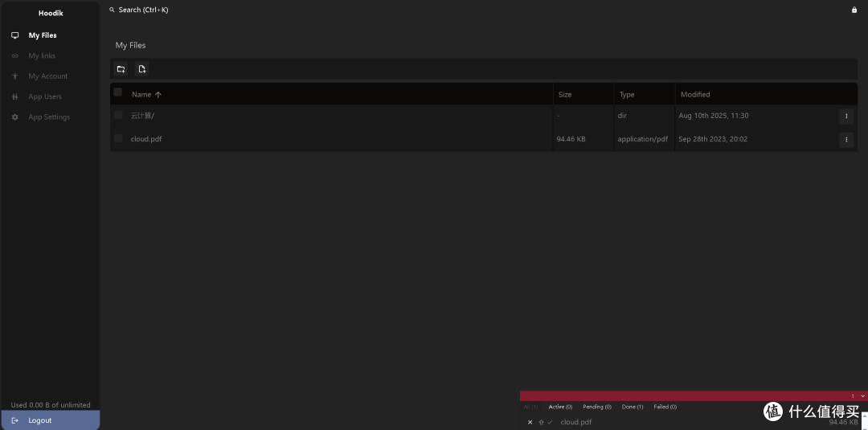Click the My Files monitor icon
The width and height of the screenshot is (868, 430).
pyautogui.click(x=15, y=35)
